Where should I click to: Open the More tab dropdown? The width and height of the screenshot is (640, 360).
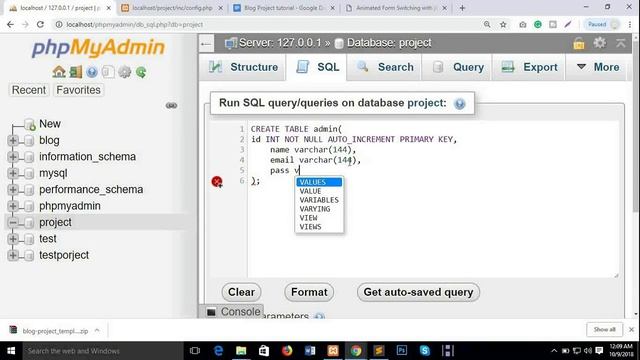pyautogui.click(x=598, y=67)
